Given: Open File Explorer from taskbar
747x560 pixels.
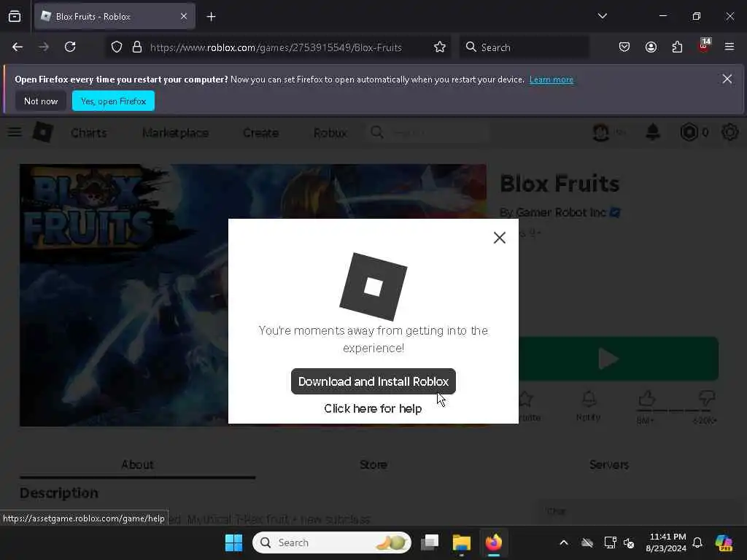Looking at the screenshot, I should [461, 542].
